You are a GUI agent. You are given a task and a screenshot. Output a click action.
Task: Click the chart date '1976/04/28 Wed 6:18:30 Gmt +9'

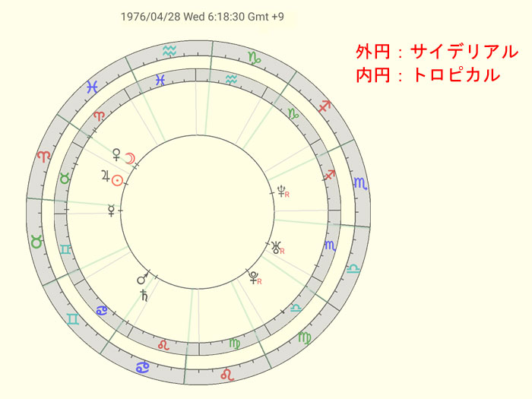click(x=202, y=17)
